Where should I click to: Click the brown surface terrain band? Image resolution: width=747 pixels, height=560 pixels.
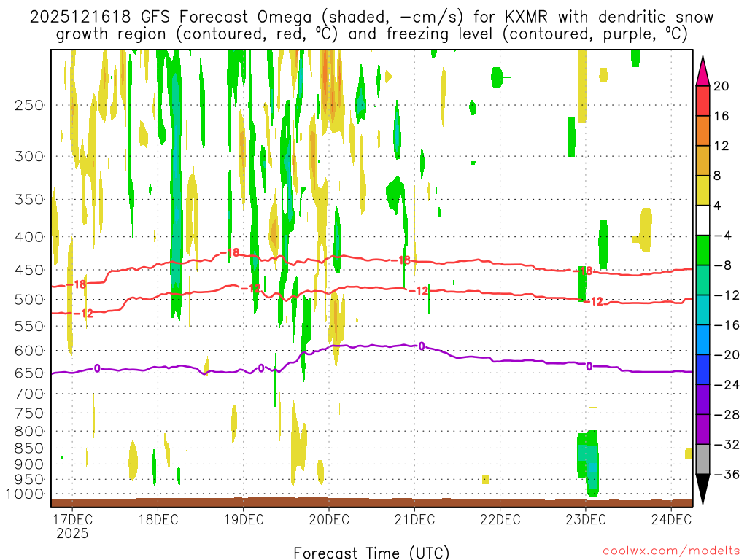click(x=371, y=502)
